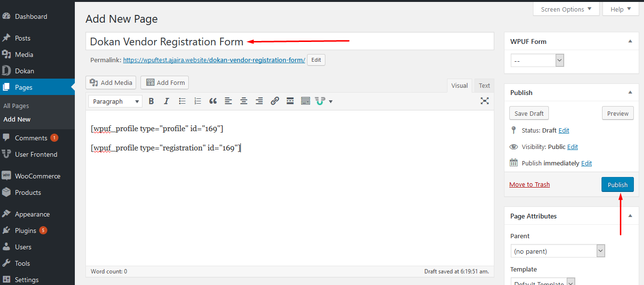Viewport: 644px width, 285px height.
Task: Click the "Word count: 0" status text
Action: [109, 271]
